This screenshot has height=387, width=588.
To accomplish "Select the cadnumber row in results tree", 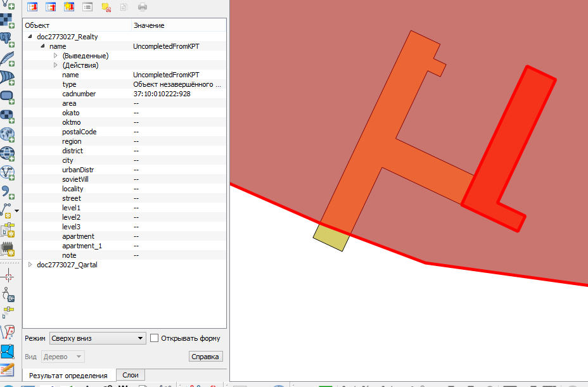I will pyautogui.click(x=79, y=94).
